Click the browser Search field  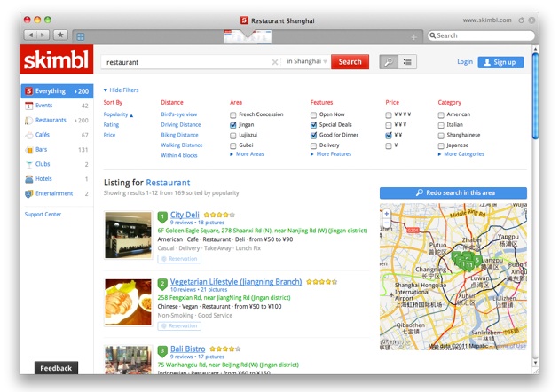coord(481,35)
